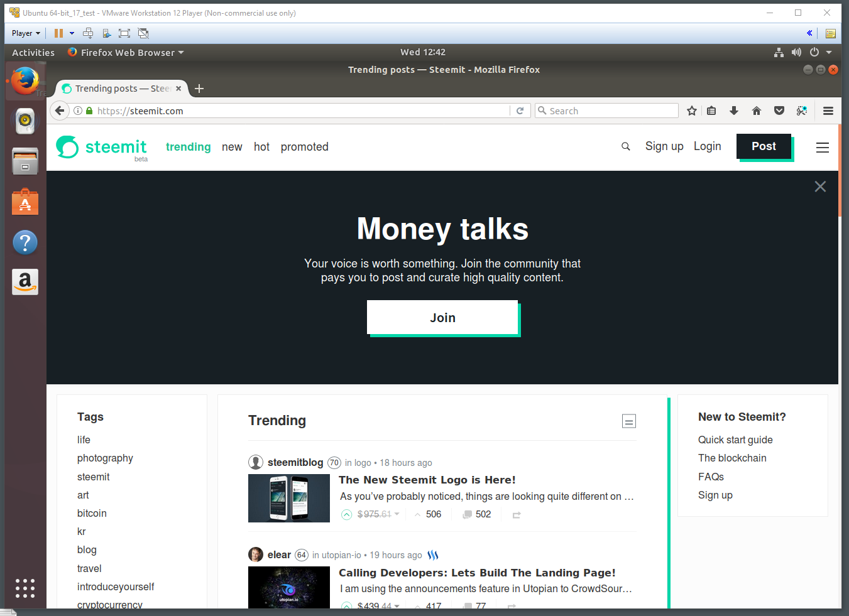Open Activities overview
This screenshot has height=616, width=849.
(x=33, y=52)
